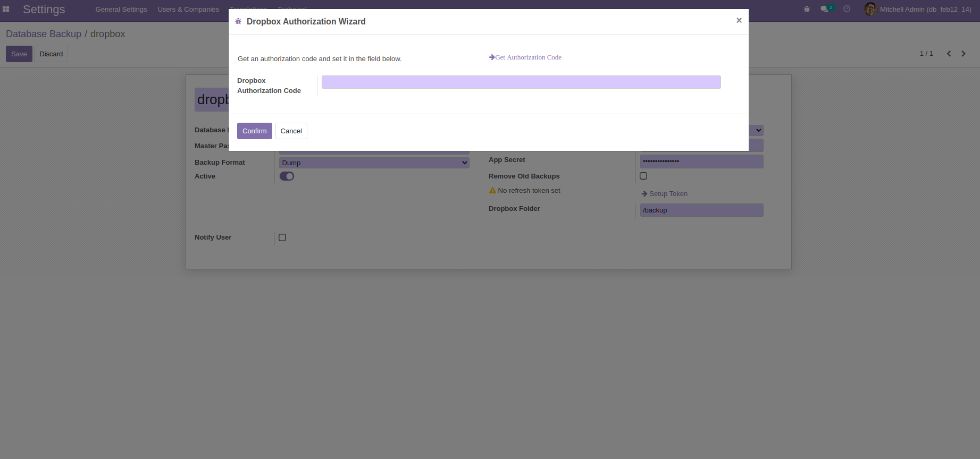Confirm the Dropbox authorization
Screen dimensions: 980x459
(x=255, y=131)
